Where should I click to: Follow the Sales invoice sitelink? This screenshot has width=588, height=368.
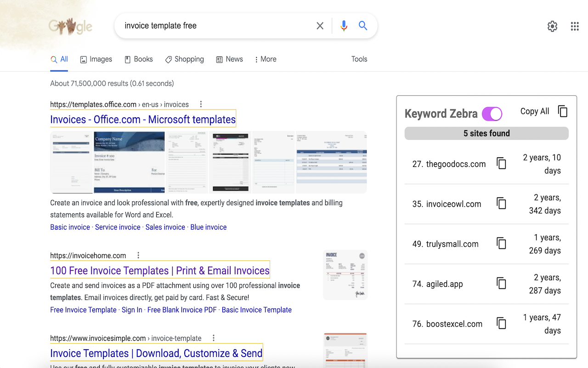(165, 227)
